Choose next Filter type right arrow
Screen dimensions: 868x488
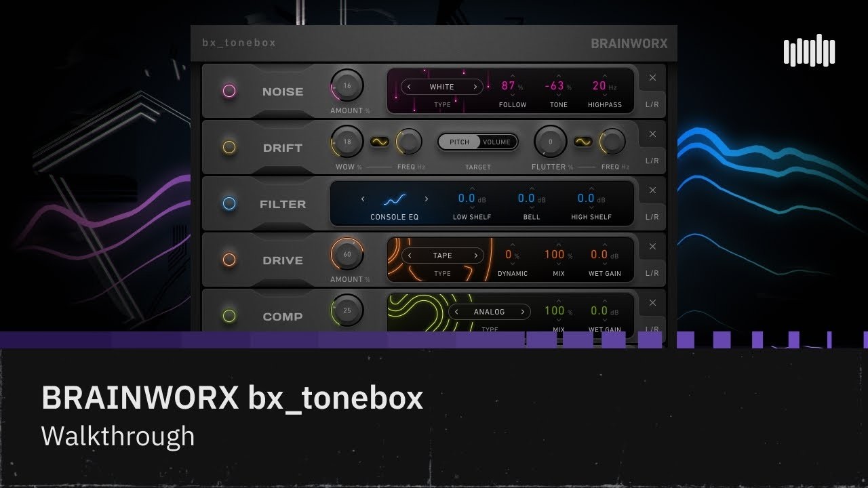tap(427, 199)
